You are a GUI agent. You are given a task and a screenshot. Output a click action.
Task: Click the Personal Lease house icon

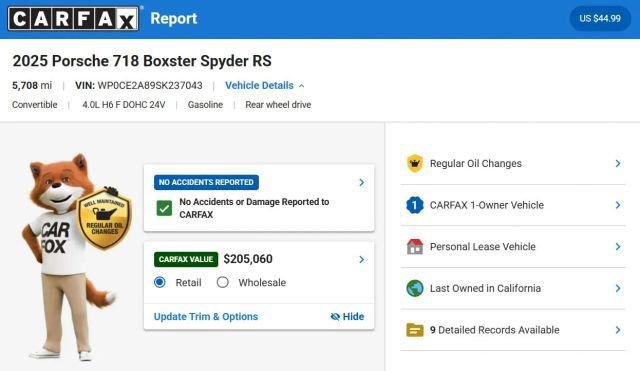point(415,247)
